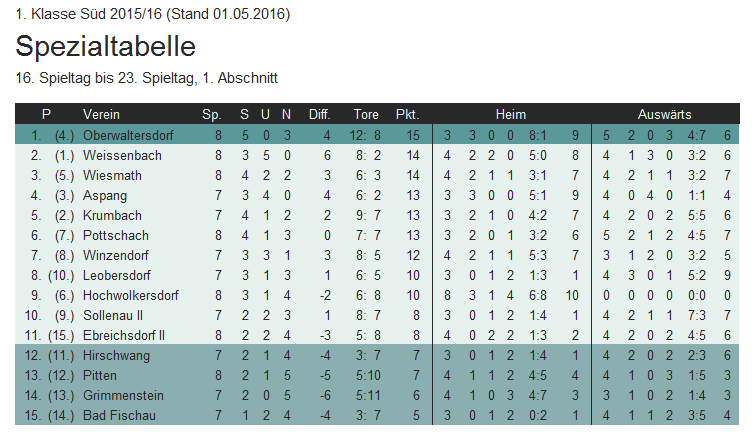Open Ebreichsdorf II team row

[x=377, y=335]
